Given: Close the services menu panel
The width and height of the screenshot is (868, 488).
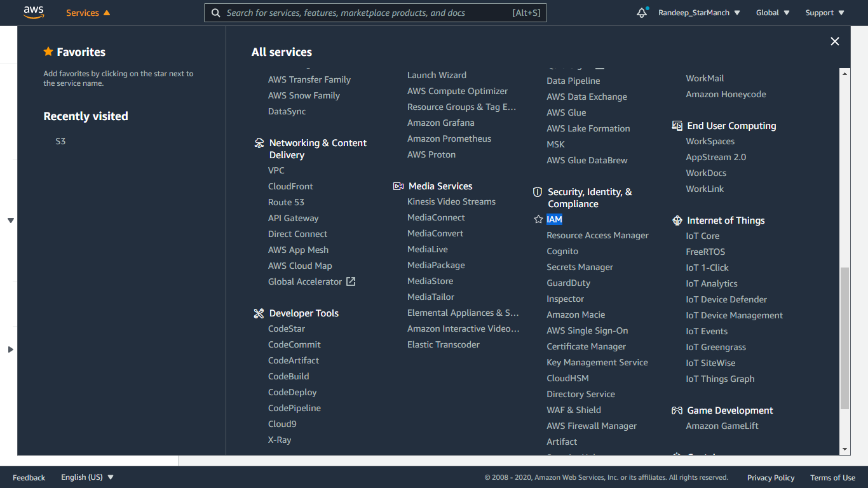Looking at the screenshot, I should tap(835, 41).
